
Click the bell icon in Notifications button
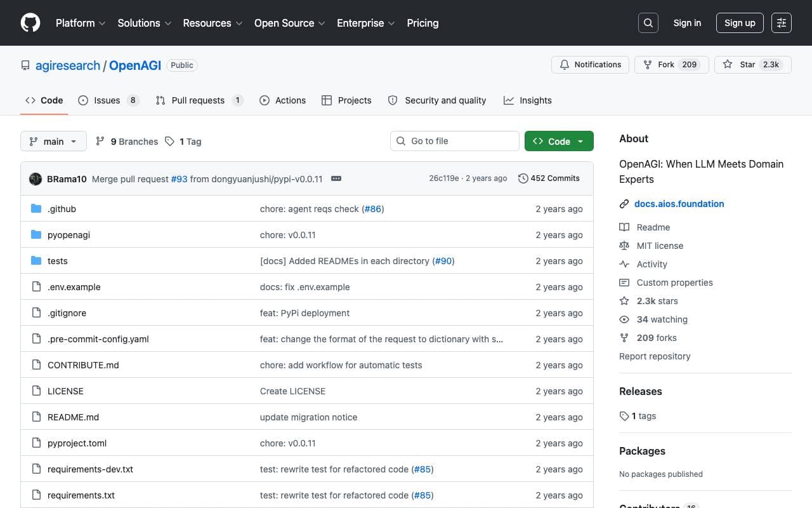(x=565, y=65)
